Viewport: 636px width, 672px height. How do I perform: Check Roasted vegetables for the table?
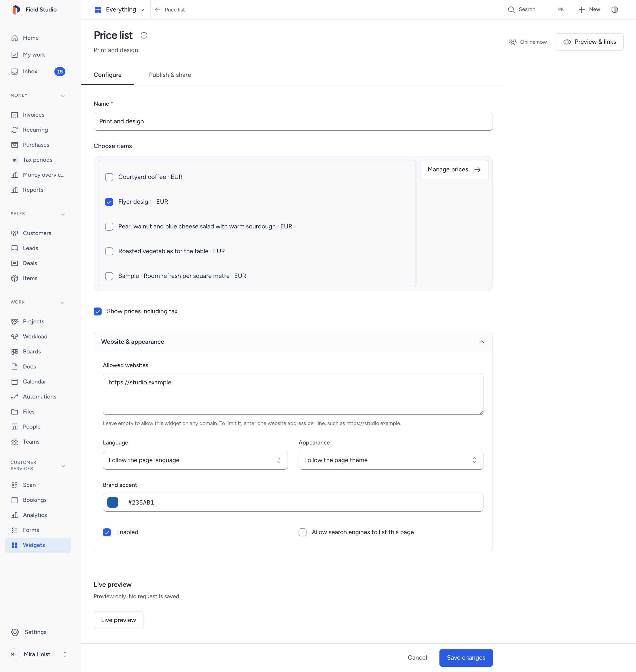tap(109, 251)
